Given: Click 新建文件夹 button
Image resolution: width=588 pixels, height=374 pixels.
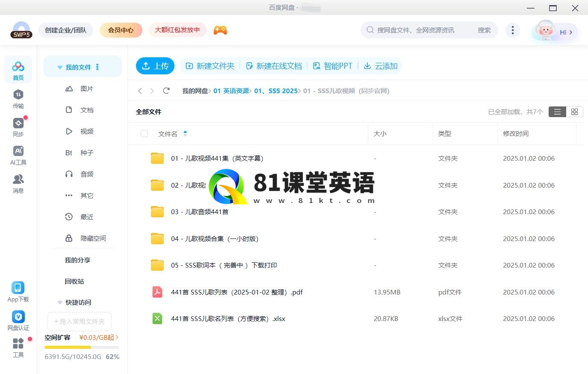Looking at the screenshot, I should tap(210, 66).
